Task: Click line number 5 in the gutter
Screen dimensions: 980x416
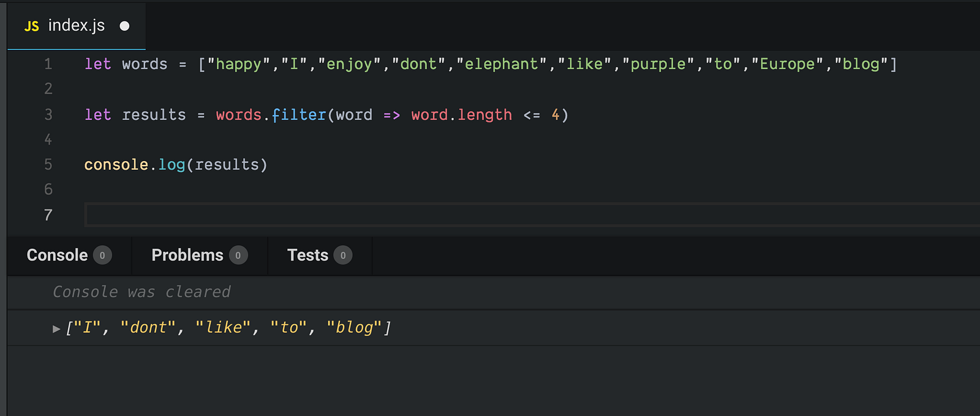Action: (48, 165)
